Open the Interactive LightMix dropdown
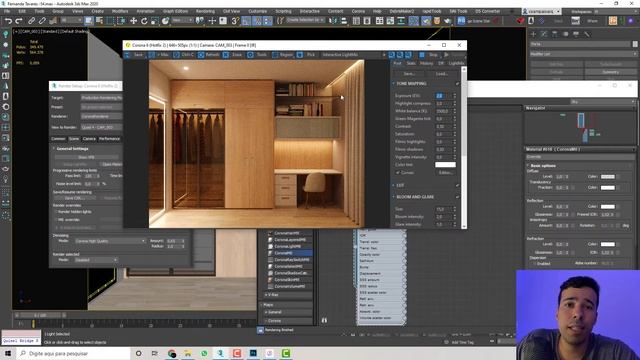640x360 pixels. (354, 55)
